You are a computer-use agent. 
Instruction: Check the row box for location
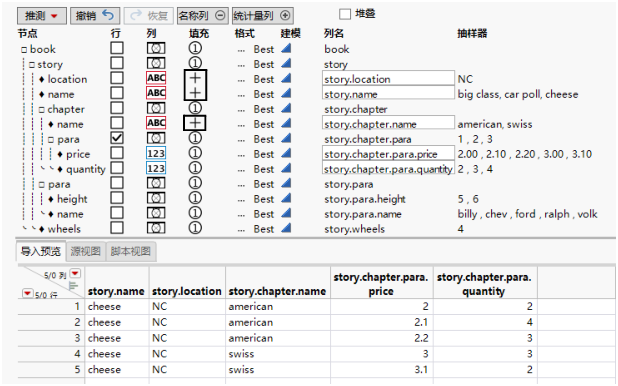pyautogui.click(x=117, y=78)
